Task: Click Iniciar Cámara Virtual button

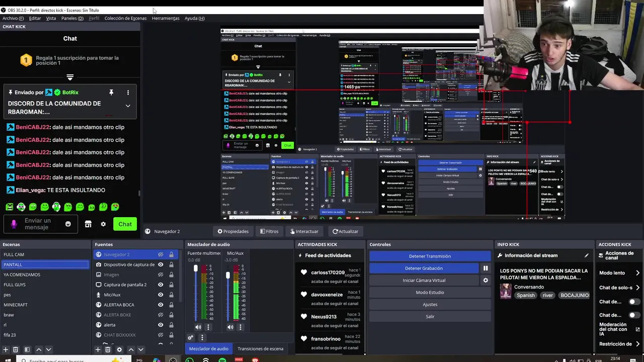Action: (424, 281)
